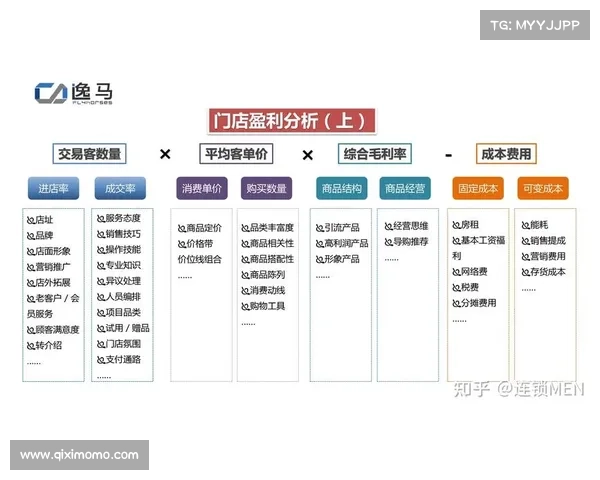Select the orange 可变成本 pill
The image size is (600, 480).
click(x=543, y=188)
